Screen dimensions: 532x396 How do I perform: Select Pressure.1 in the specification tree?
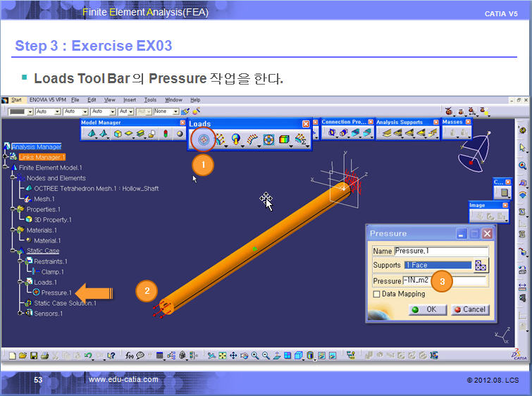tap(56, 292)
